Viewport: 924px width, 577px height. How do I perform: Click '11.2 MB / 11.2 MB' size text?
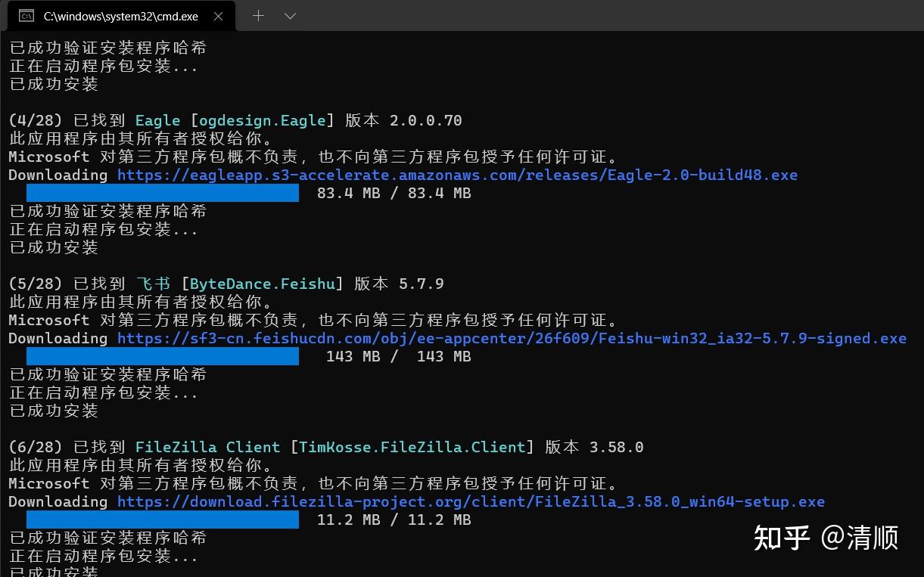[x=394, y=520]
